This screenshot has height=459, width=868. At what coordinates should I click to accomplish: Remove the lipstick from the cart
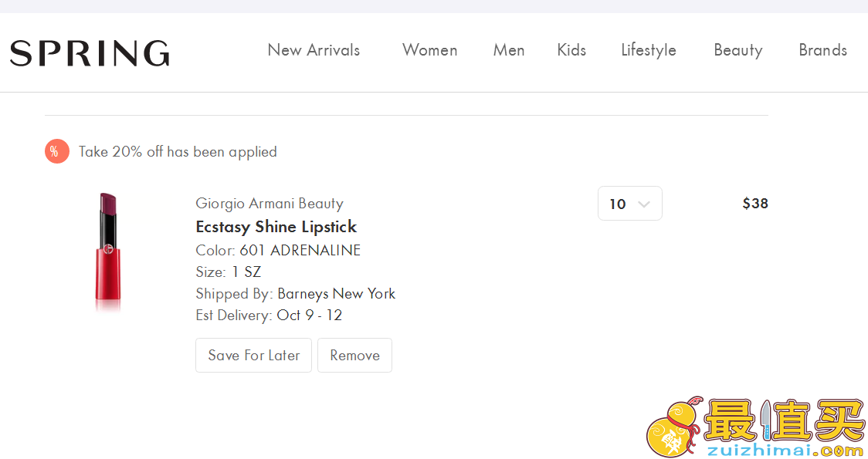point(354,355)
